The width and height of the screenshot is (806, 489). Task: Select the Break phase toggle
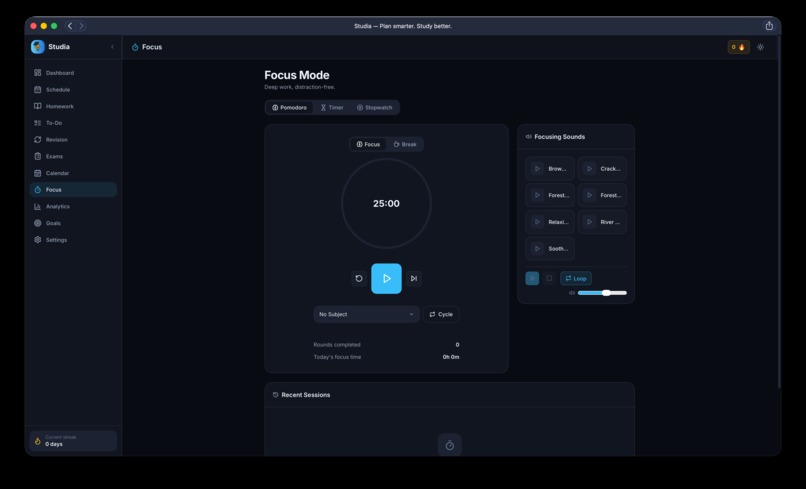point(405,144)
